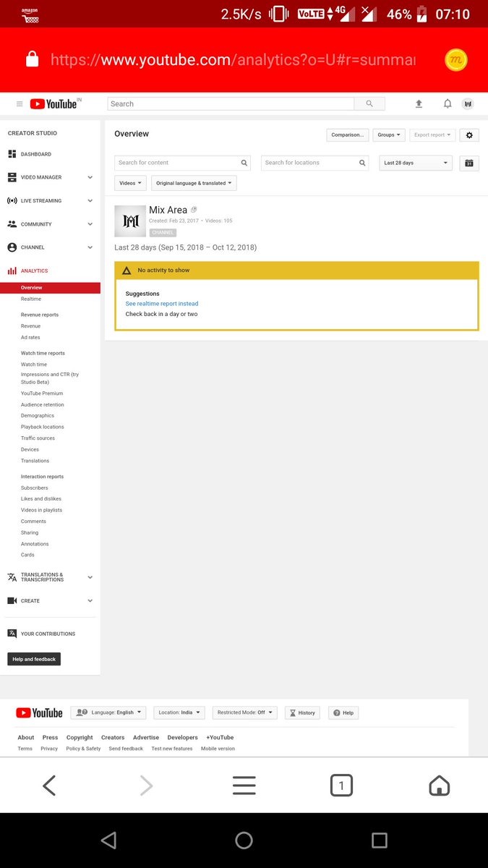Click the magnifier in Search for locations
This screenshot has height=868, width=488.
[x=363, y=163]
